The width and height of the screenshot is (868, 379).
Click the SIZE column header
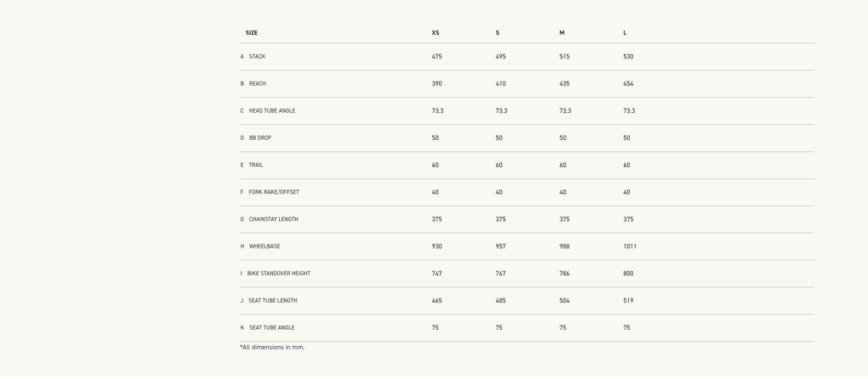[x=251, y=33]
